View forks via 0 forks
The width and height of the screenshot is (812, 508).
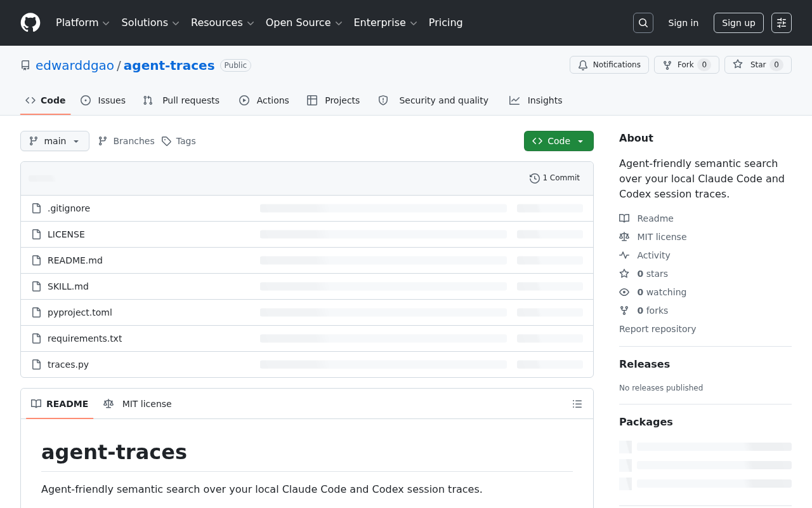pyautogui.click(x=644, y=311)
